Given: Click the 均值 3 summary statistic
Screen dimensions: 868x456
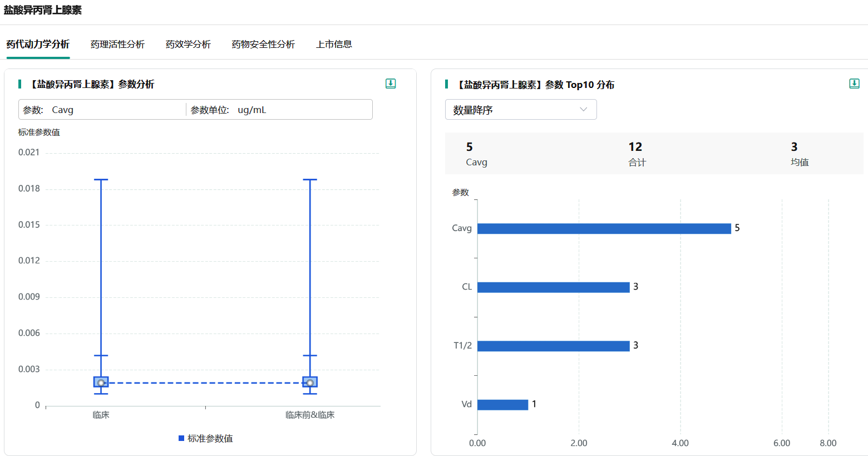Looking at the screenshot, I should click(799, 154).
